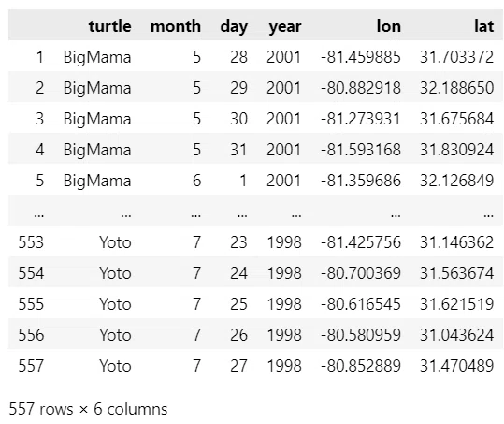This screenshot has height=424, width=504.
Task: Click the year column header
Action: pyautogui.click(x=285, y=27)
